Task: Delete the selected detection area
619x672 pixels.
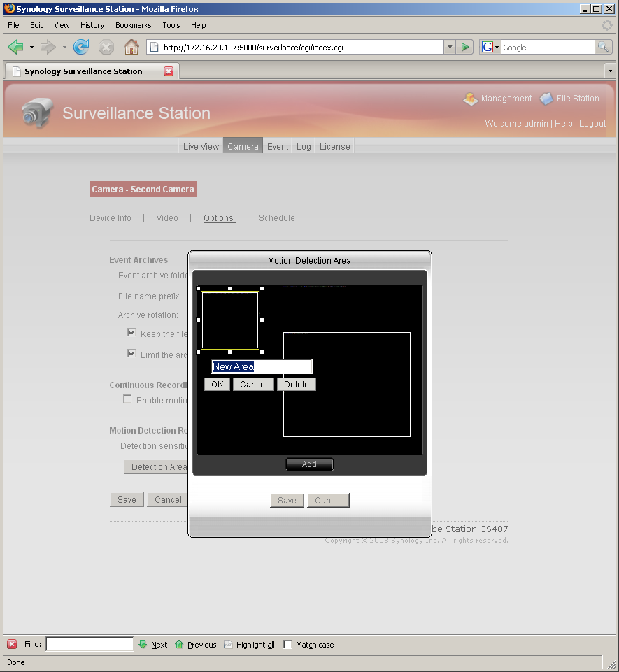Action: [x=297, y=384]
